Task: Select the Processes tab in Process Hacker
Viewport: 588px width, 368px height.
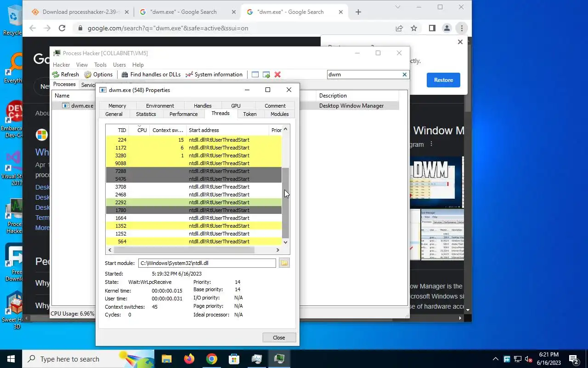Action: 64,85
